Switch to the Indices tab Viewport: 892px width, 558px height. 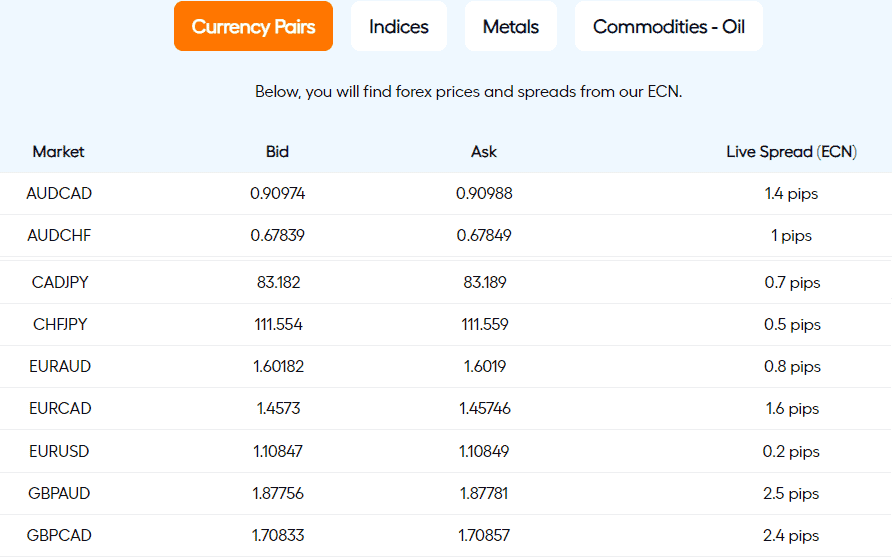399,26
